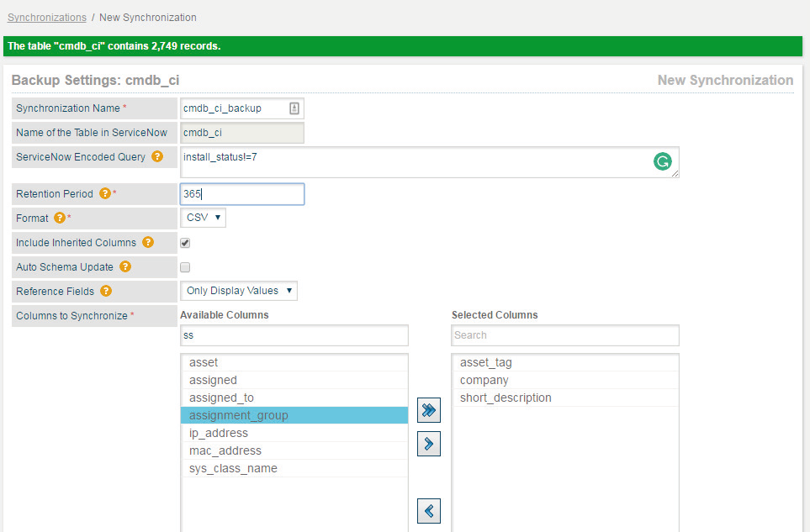
Task: Open help for Include Inherited Columns
Action: pos(148,242)
